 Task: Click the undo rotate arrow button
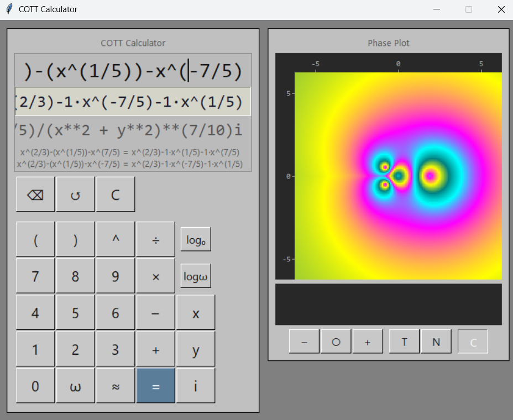tap(75, 195)
